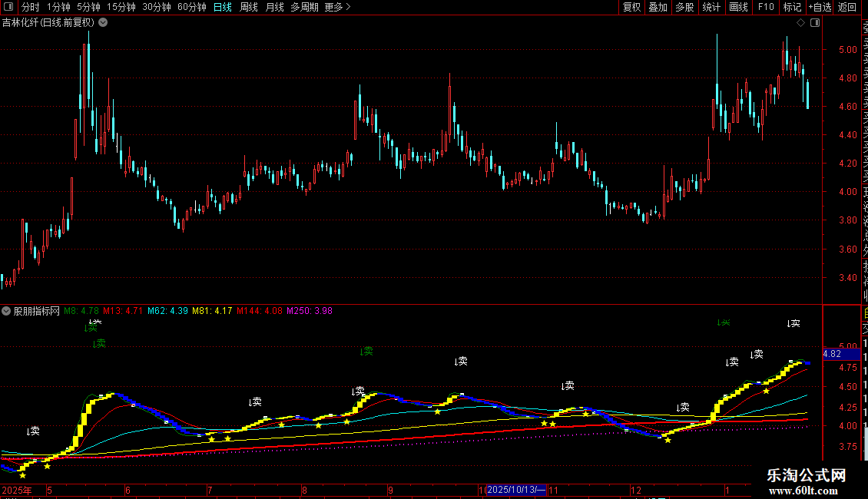Viewport: 868px width, 499px height.
Task: Open the 多周期 multi-period view
Action: [304, 7]
